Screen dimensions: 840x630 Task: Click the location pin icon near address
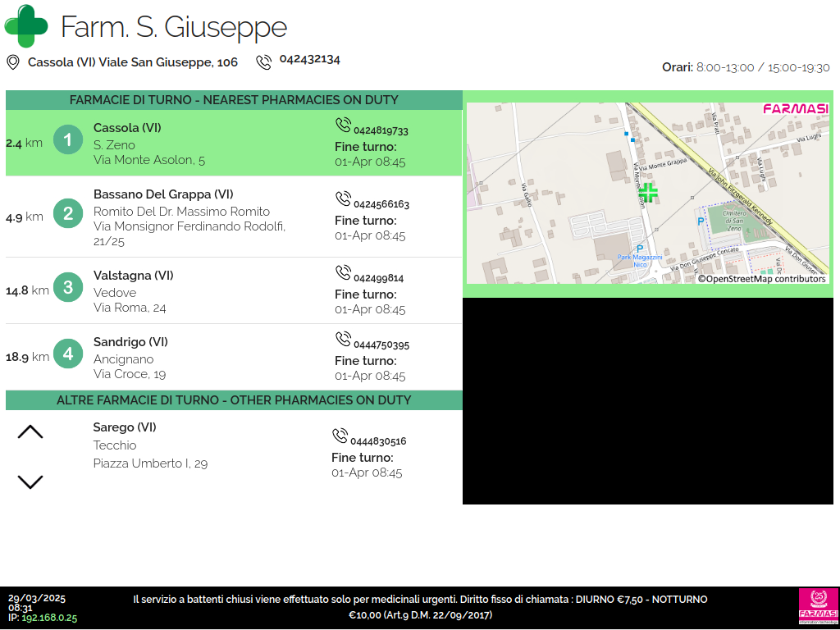click(13, 62)
